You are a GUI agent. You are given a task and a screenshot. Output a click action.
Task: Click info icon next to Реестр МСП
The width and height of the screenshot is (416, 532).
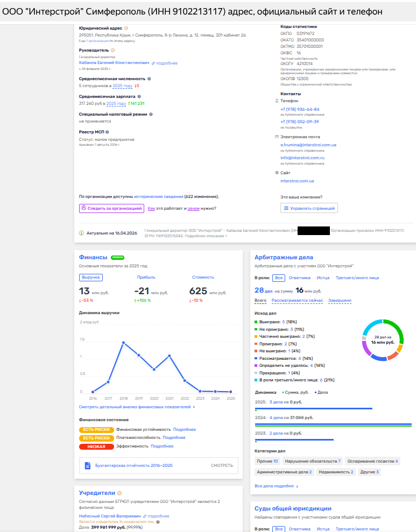click(x=107, y=132)
